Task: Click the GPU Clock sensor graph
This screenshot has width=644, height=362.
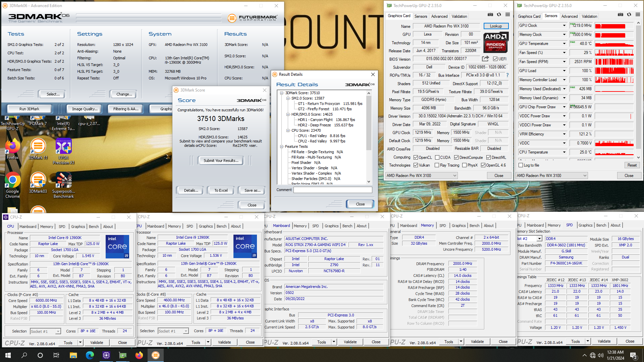Action: (614, 25)
